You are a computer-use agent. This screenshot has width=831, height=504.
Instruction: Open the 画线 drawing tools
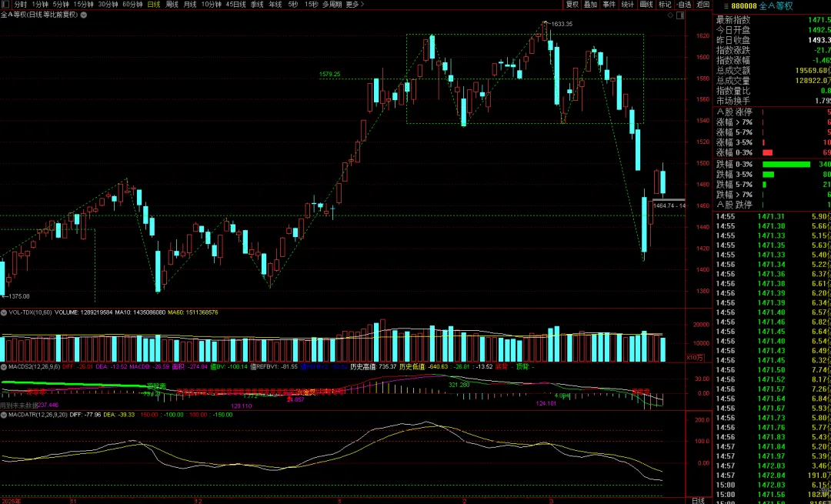coord(646,5)
